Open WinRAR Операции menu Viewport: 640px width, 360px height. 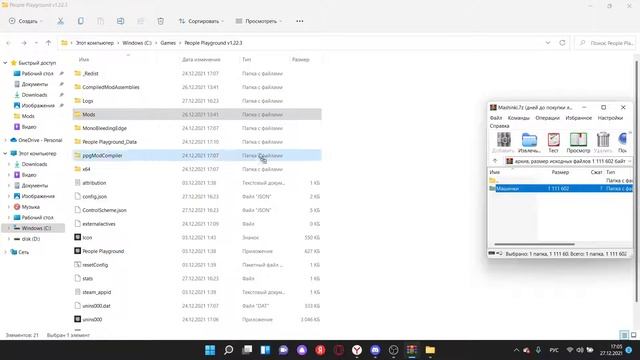pos(547,118)
